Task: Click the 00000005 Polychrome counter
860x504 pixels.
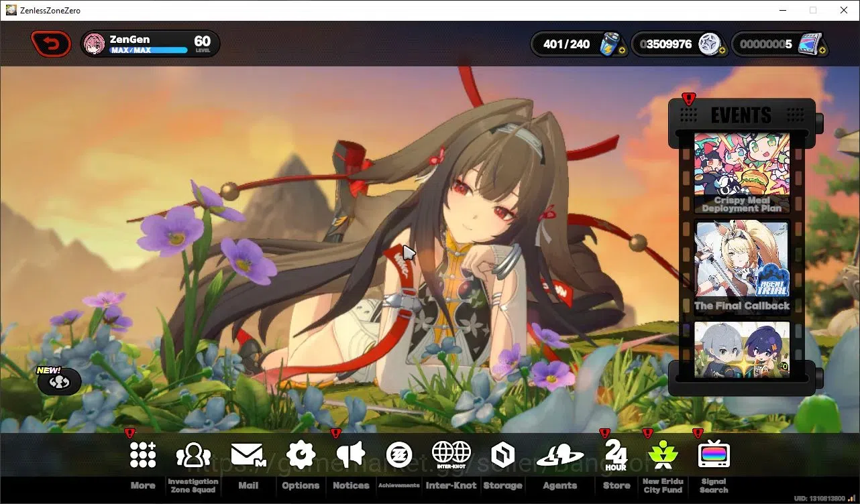Action: (765, 44)
